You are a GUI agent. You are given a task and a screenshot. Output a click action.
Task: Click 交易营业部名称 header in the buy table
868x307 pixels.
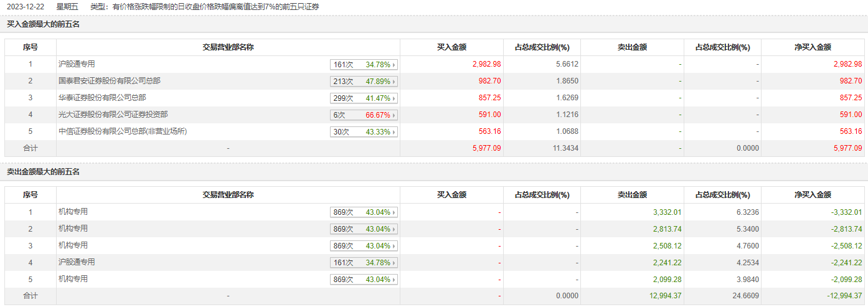click(x=228, y=47)
